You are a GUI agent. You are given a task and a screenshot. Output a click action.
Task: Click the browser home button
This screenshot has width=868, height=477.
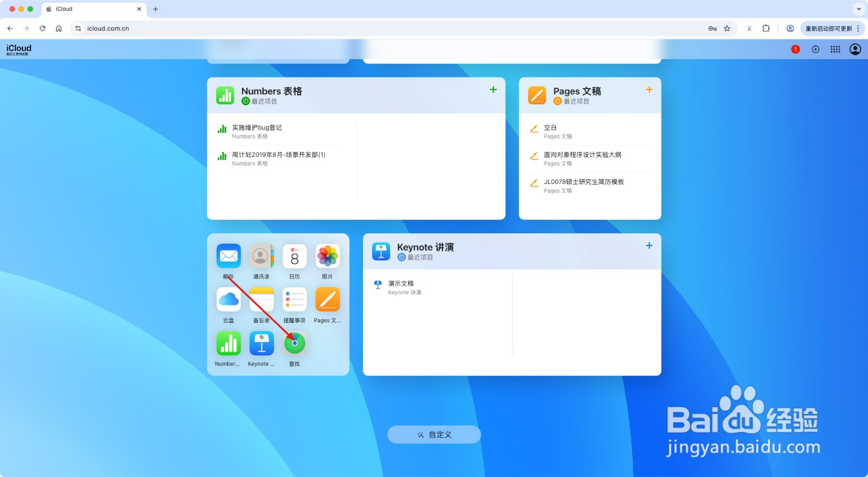click(59, 28)
